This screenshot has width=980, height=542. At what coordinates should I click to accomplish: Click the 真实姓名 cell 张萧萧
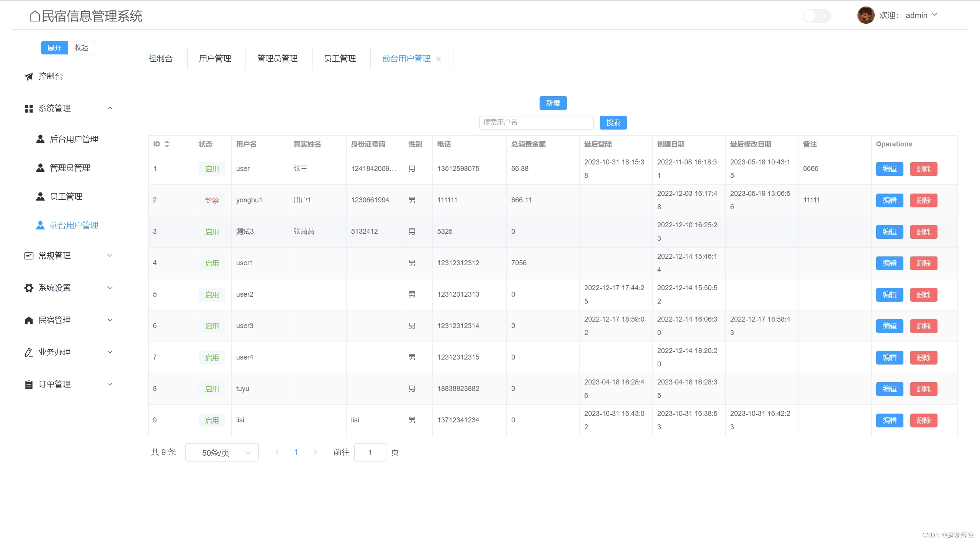(x=304, y=232)
